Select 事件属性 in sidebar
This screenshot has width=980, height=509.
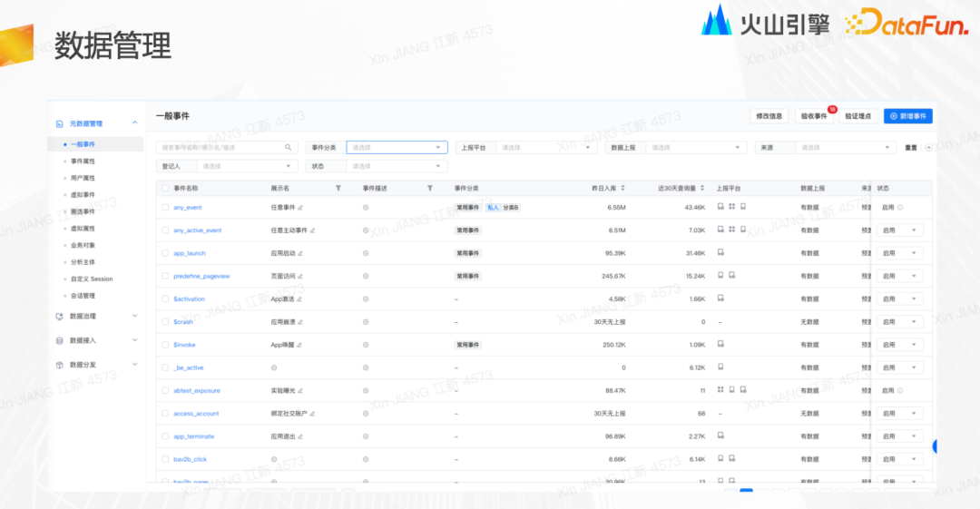coord(83,162)
